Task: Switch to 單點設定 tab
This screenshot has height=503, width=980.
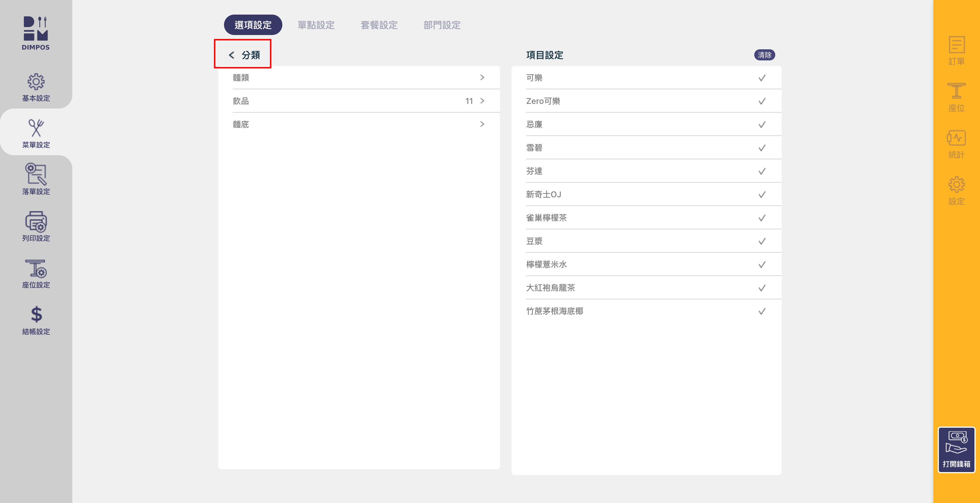Action: tap(316, 25)
